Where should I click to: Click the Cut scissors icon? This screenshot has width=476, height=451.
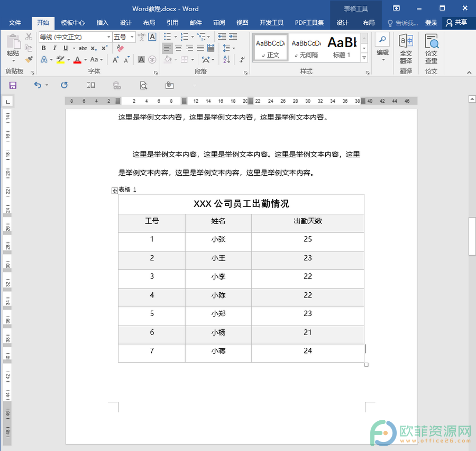(x=29, y=37)
